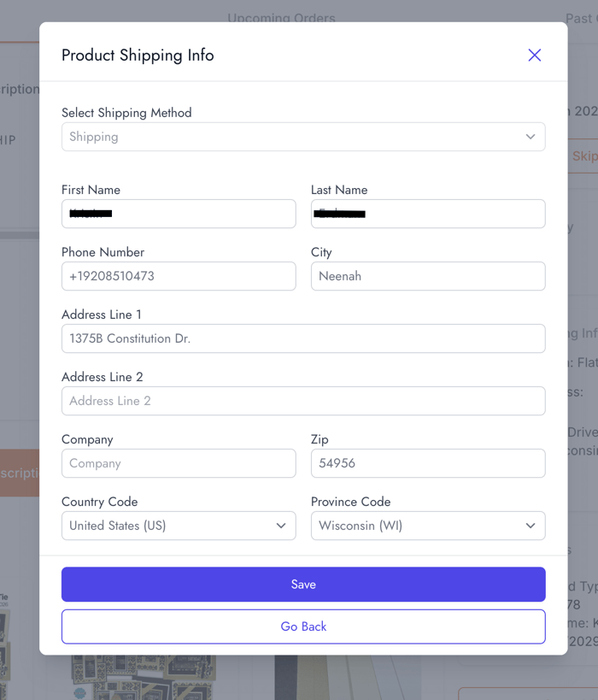Click the patterned product thumbnail at bottom

pos(128,678)
